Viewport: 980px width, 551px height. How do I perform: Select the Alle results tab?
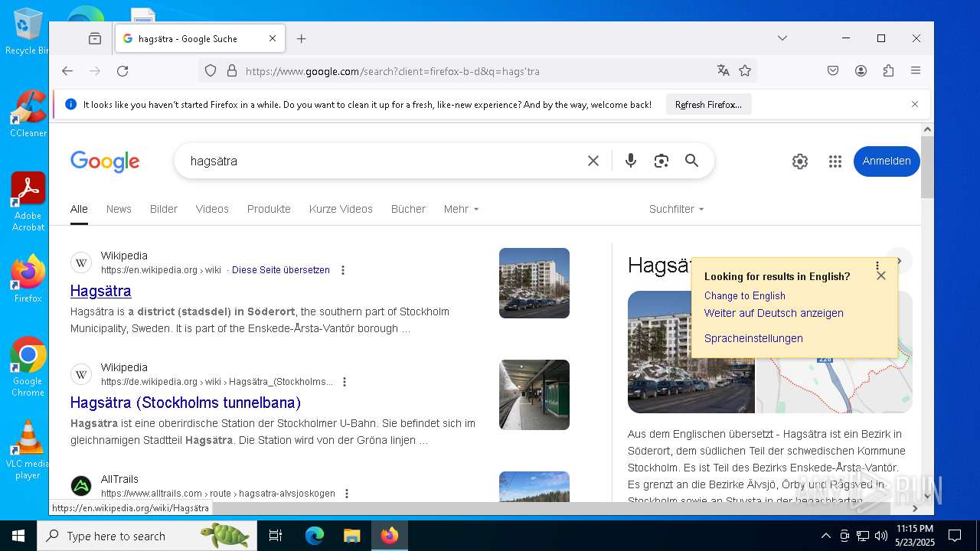tap(79, 209)
